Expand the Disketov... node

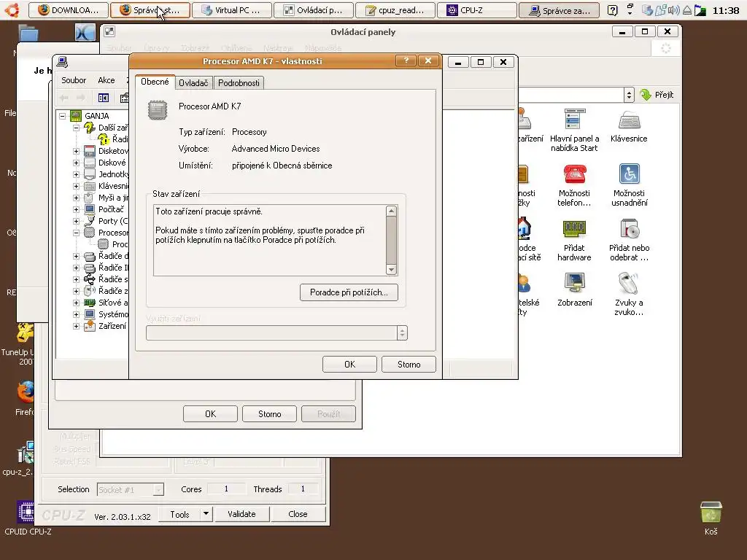click(76, 151)
